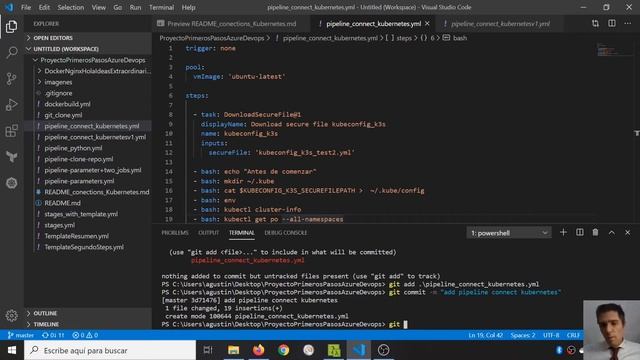Open the Terminal menu
Image resolution: width=640 pixels, height=360 pixels.
pos(161,7)
